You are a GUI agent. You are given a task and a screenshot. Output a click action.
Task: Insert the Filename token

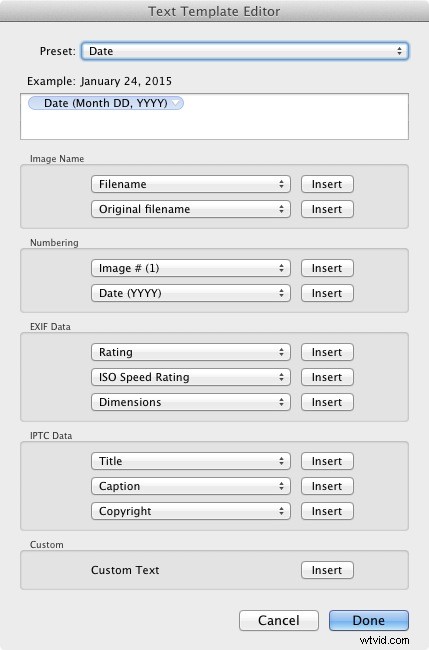pos(327,184)
